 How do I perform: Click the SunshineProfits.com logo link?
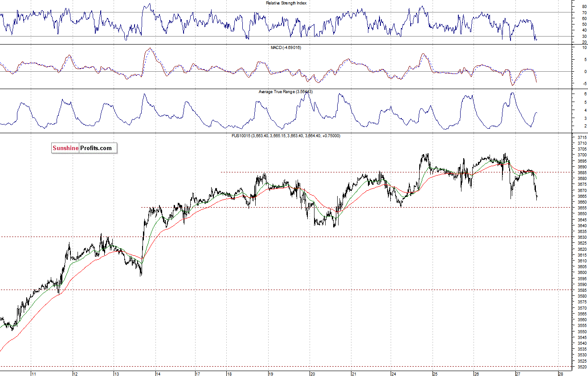point(84,148)
